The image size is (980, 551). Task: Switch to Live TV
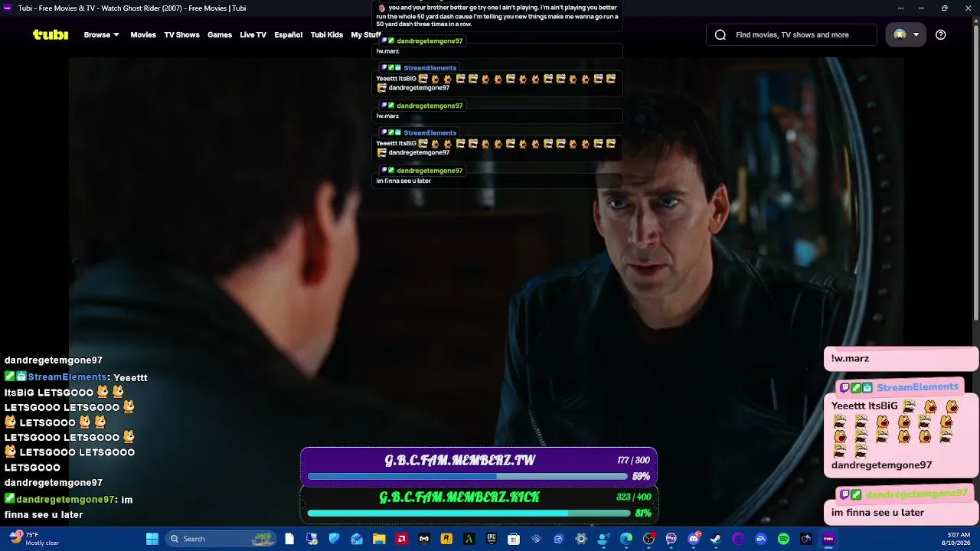[x=253, y=34]
